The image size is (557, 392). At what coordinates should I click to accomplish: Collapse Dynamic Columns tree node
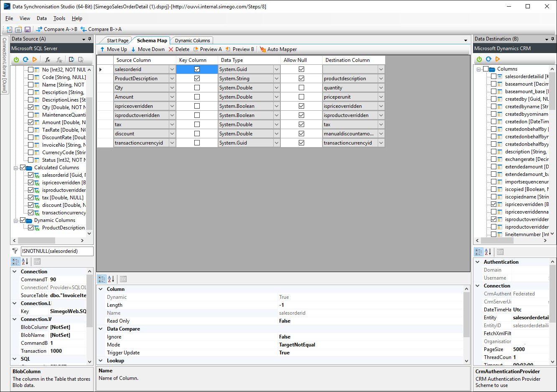click(16, 220)
